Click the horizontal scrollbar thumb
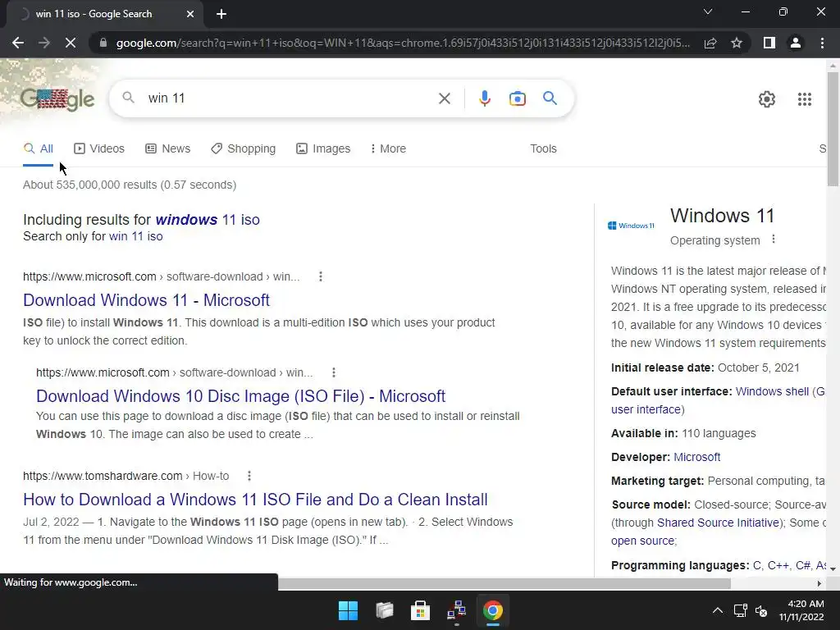Viewport: 840px width, 630px height. 504,583
